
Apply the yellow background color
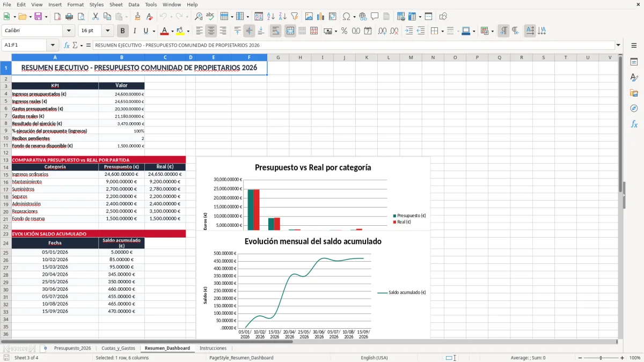coord(180,31)
